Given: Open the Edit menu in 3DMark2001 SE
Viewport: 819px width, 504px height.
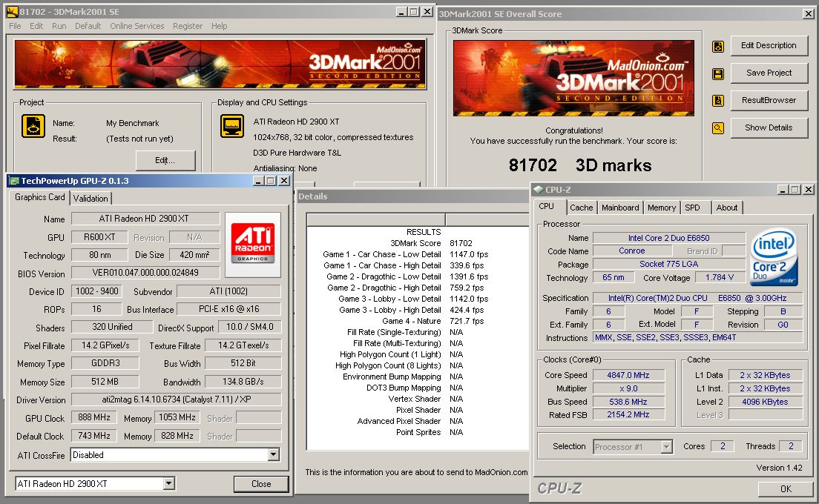Looking at the screenshot, I should pyautogui.click(x=36, y=25).
